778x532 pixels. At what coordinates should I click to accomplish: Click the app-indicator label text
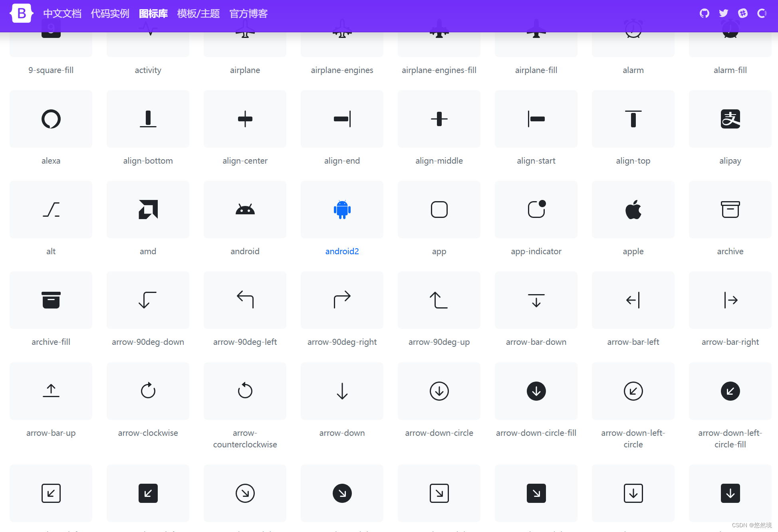point(536,251)
